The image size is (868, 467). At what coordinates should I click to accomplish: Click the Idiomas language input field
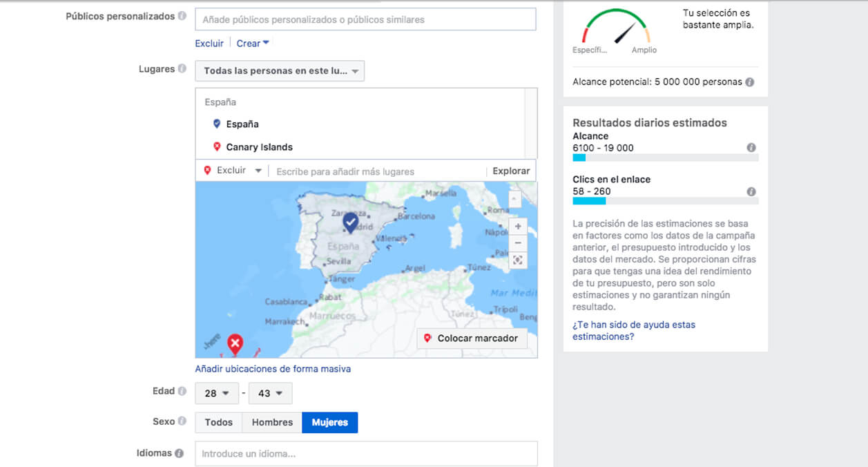(x=366, y=454)
